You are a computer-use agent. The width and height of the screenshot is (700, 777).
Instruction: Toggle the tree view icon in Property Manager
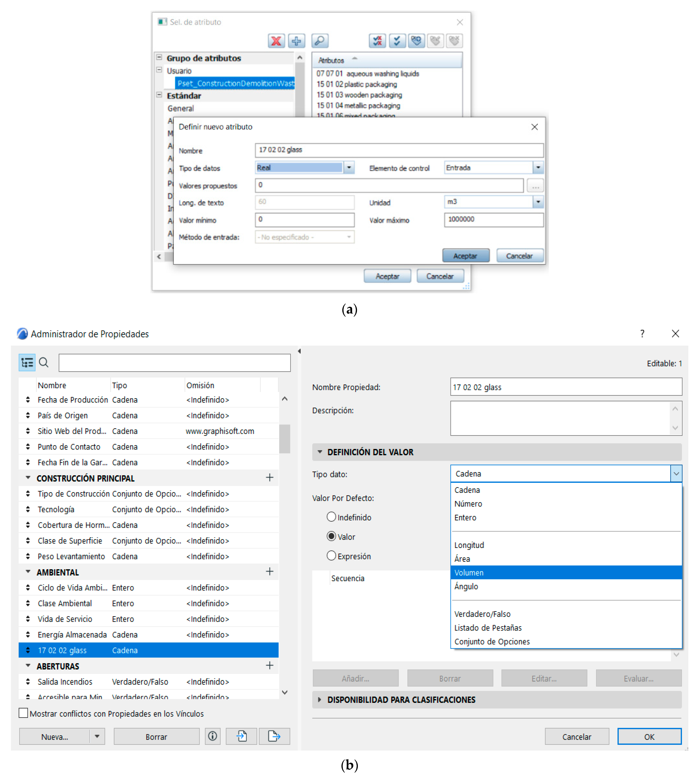(x=27, y=362)
